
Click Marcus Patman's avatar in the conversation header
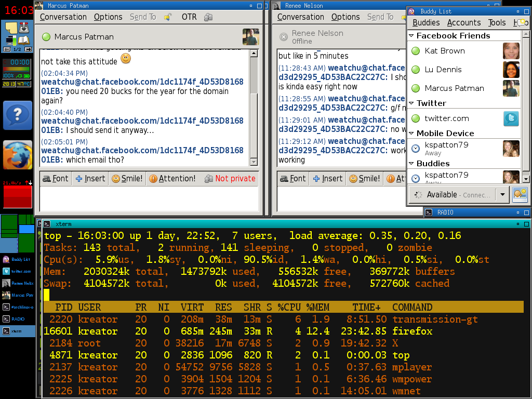pyautogui.click(x=251, y=37)
